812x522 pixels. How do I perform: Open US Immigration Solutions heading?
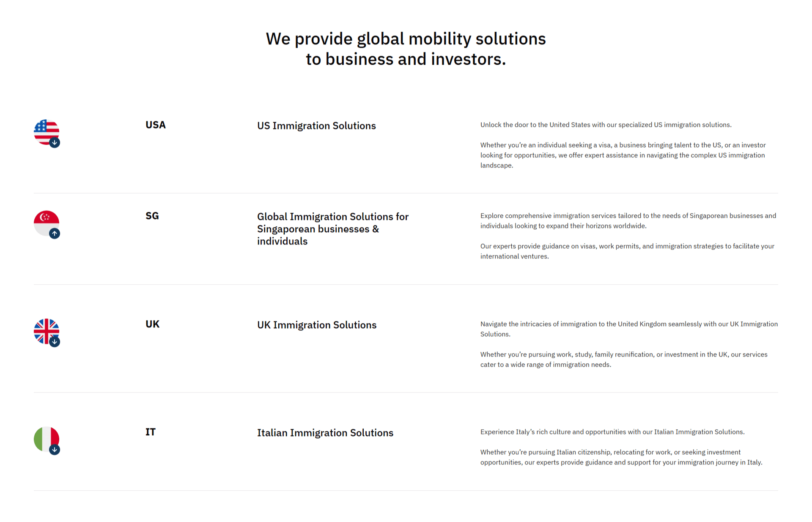pos(316,126)
